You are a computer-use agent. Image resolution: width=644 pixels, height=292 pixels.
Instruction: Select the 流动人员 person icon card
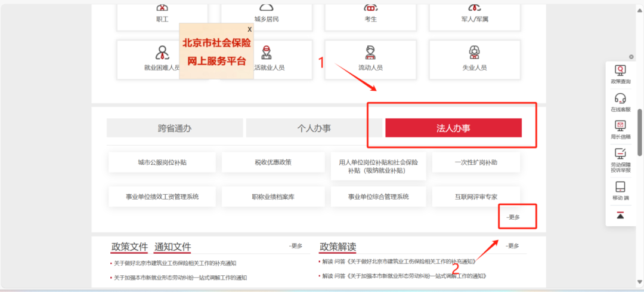click(x=370, y=60)
